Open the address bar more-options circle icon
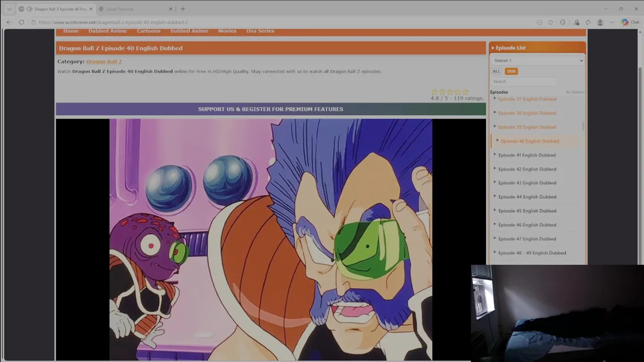The image size is (644, 362). click(539, 22)
